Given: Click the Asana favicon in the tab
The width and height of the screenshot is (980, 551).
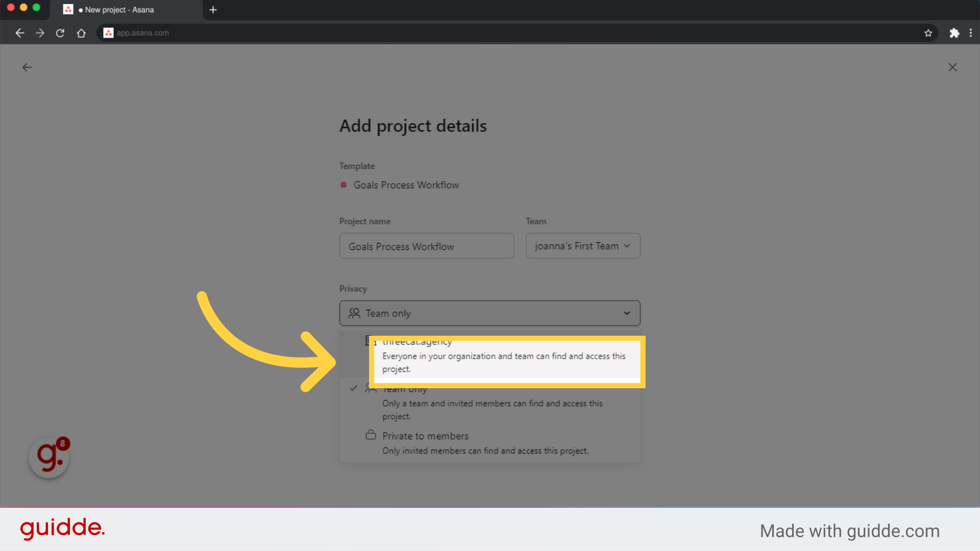Looking at the screenshot, I should pyautogui.click(x=68, y=10).
